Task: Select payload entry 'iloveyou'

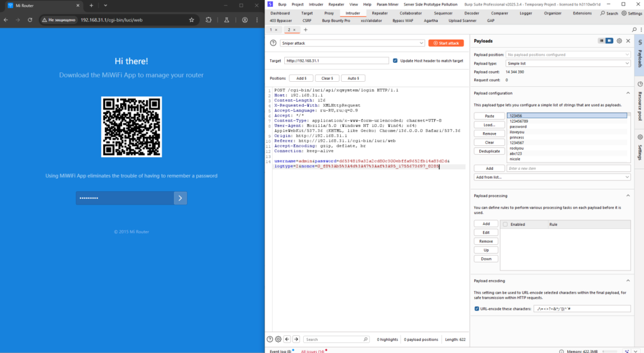Action: (x=517, y=132)
